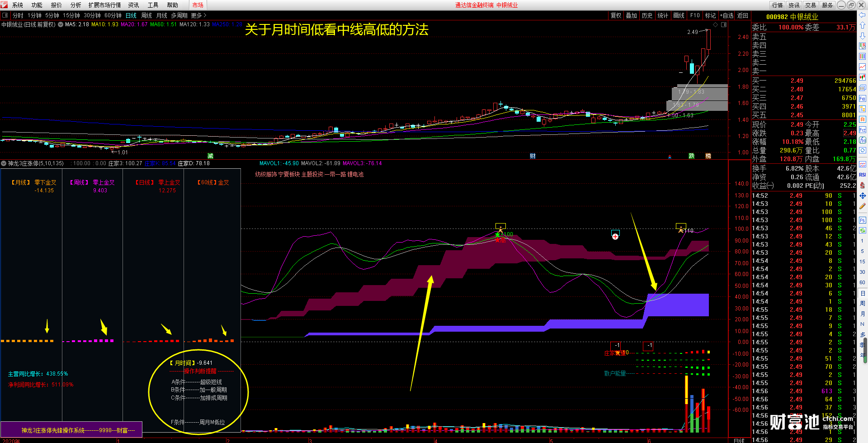Switch to 60-minute period in right sidebar
Screen dimensions: 868x443
point(862,282)
